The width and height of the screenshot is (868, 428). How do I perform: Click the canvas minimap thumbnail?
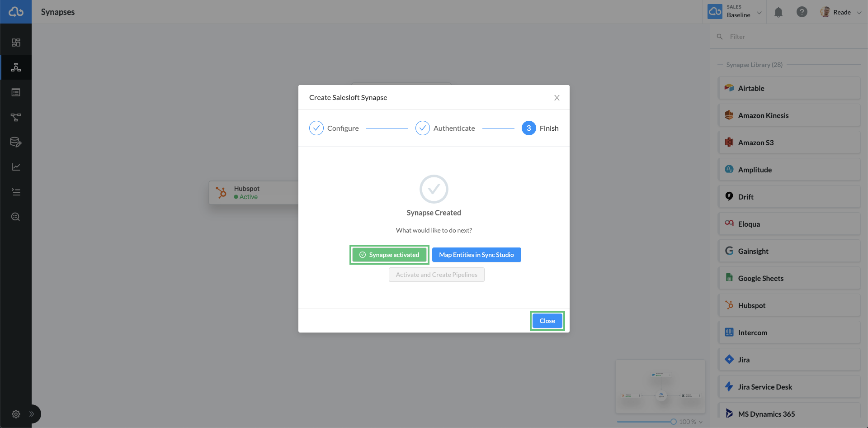click(660, 387)
